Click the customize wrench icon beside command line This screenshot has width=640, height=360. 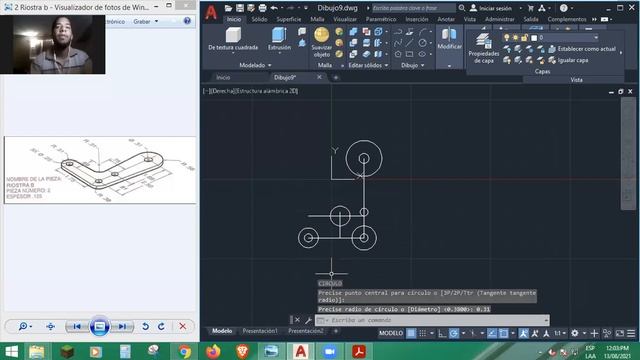click(308, 320)
